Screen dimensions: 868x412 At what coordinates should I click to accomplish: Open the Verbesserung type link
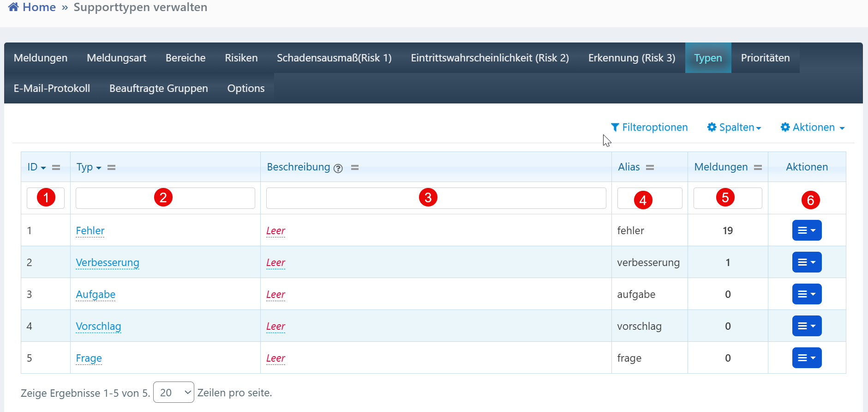108,262
